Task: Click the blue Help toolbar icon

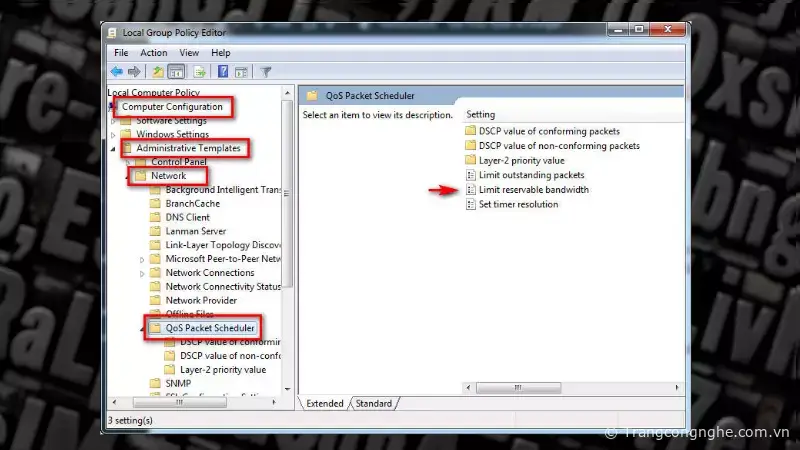Action: (223, 72)
